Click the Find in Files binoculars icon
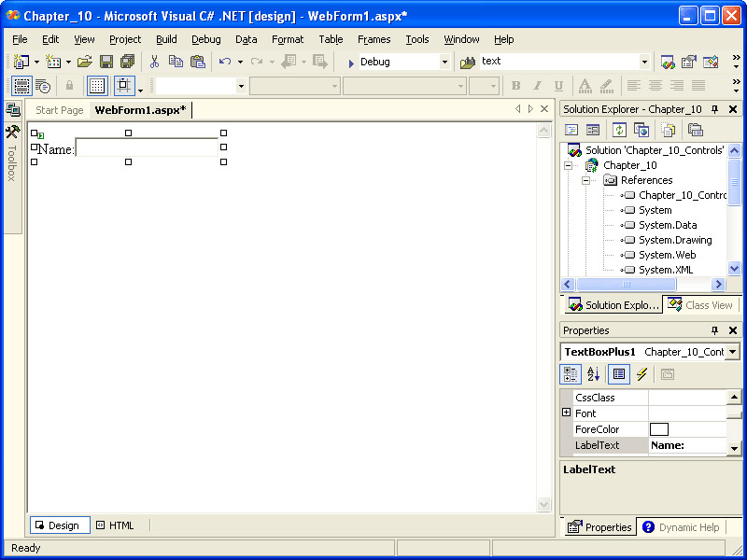Viewport: 747px width, 560px height. pyautogui.click(x=468, y=62)
